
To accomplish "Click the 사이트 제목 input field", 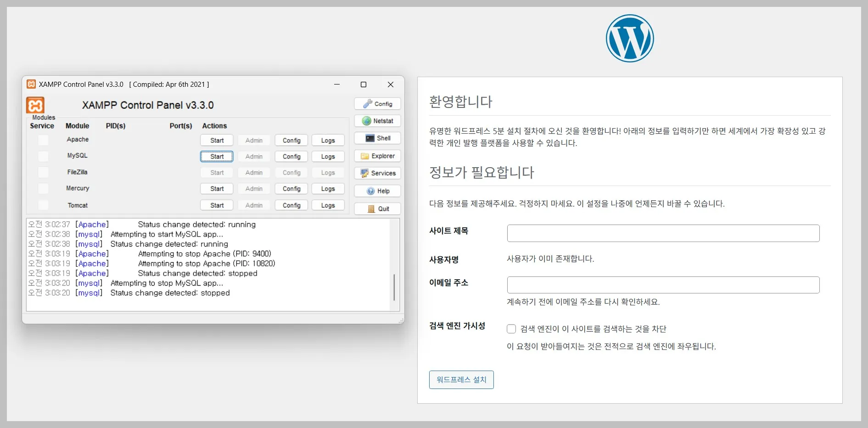I will (x=663, y=233).
